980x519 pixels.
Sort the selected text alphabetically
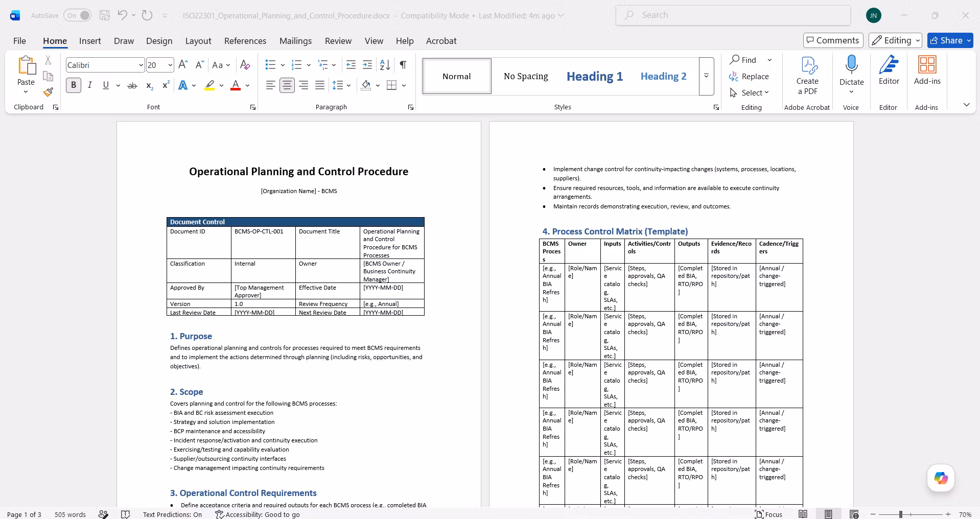(x=385, y=65)
